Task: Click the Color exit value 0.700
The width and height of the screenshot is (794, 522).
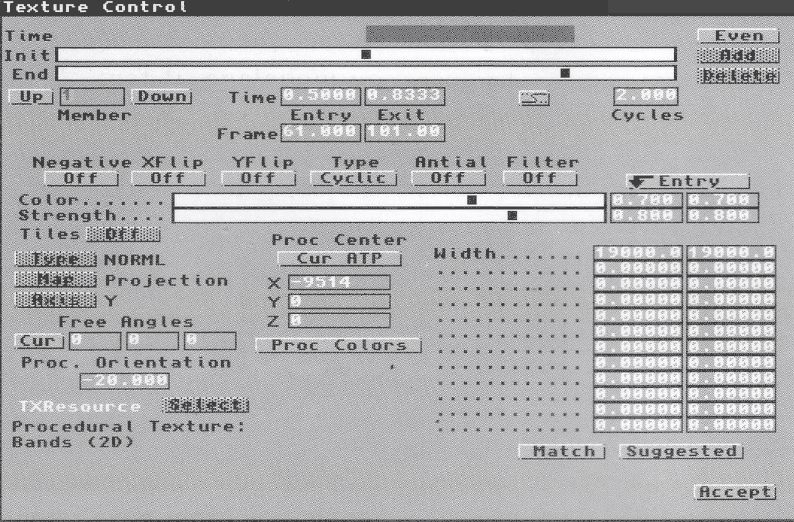Action: click(722, 200)
